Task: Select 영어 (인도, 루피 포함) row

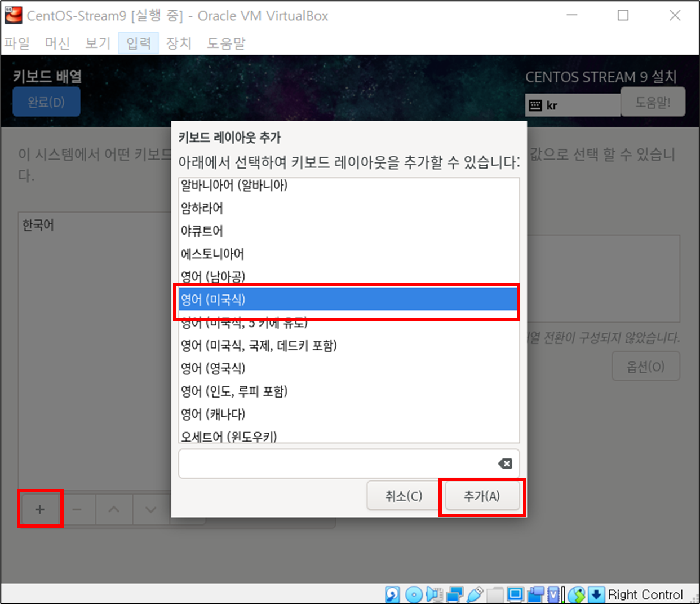Action: point(349,391)
